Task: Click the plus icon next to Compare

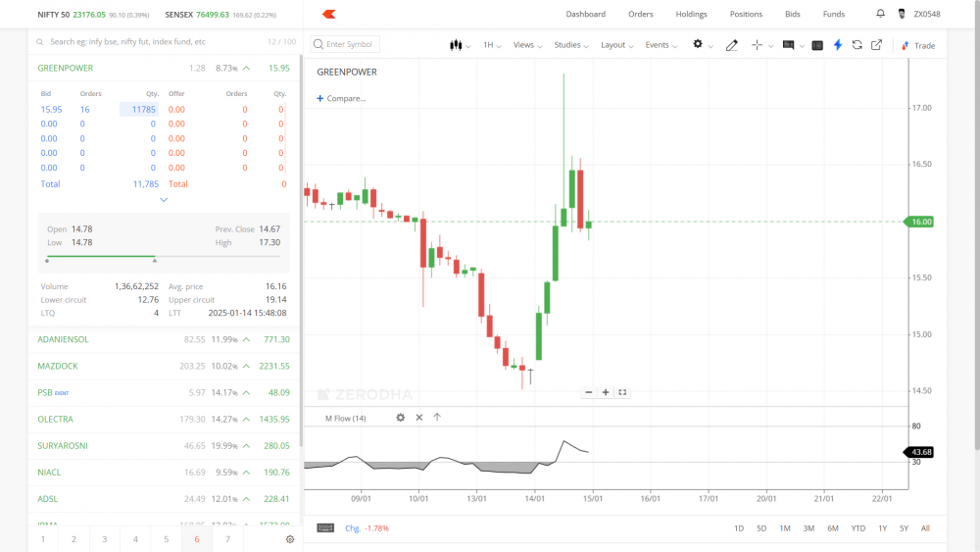Action: [320, 98]
